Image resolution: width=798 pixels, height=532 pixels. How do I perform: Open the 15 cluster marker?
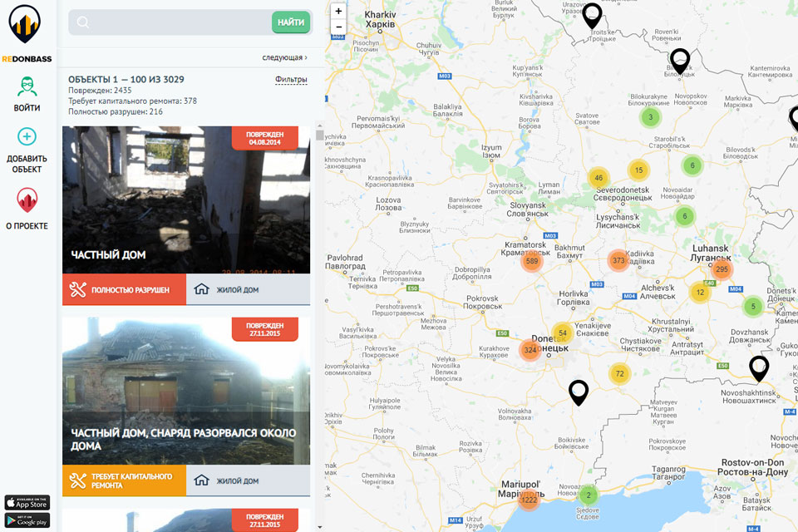coord(638,170)
